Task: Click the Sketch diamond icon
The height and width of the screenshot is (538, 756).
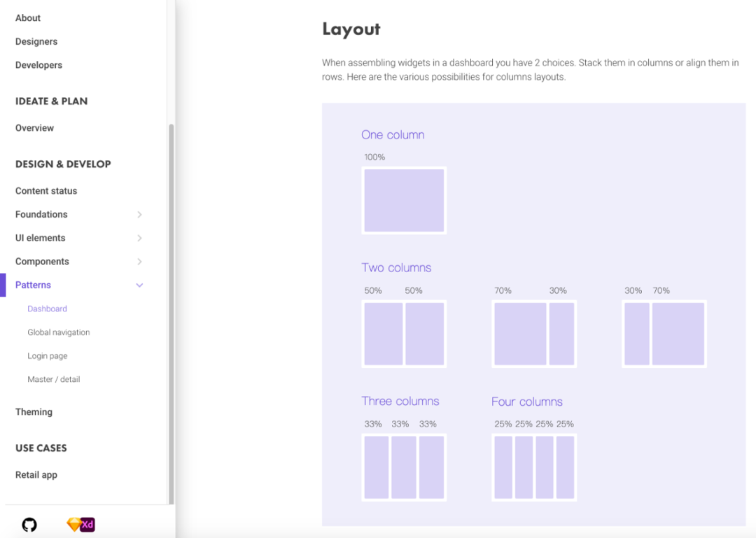Action: 73,524
